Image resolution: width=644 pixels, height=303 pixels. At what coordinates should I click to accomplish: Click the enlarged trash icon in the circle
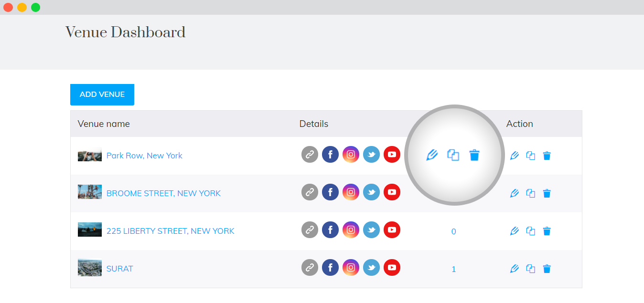pos(474,155)
